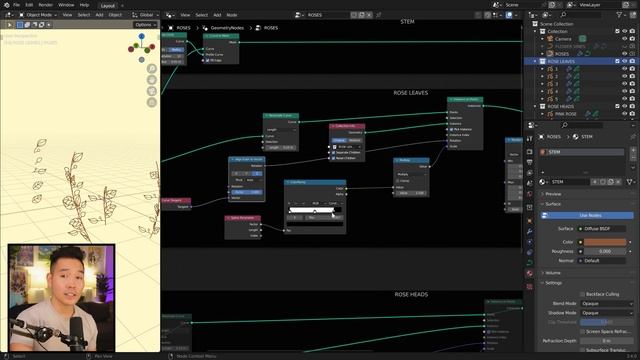Click the ROSES node group name field
The height and width of the screenshot is (360, 640).
pos(327,15)
